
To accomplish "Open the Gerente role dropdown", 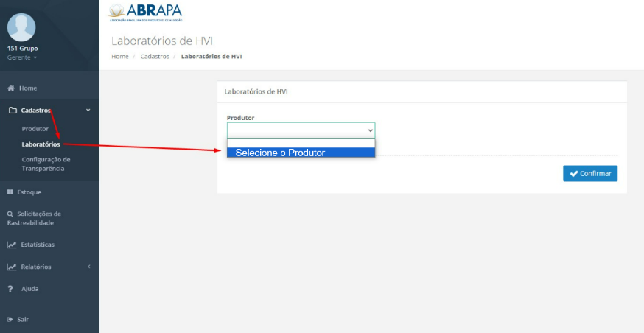I will [22, 57].
